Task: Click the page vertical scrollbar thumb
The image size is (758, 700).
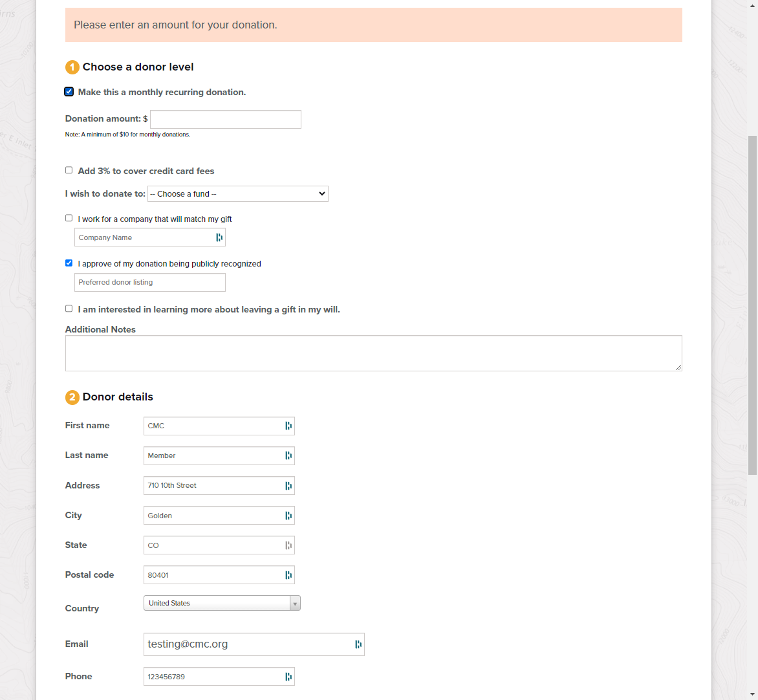Action: 752,305
